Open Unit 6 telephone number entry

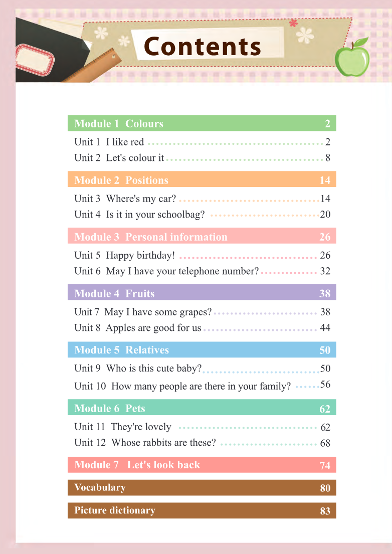tap(202, 271)
